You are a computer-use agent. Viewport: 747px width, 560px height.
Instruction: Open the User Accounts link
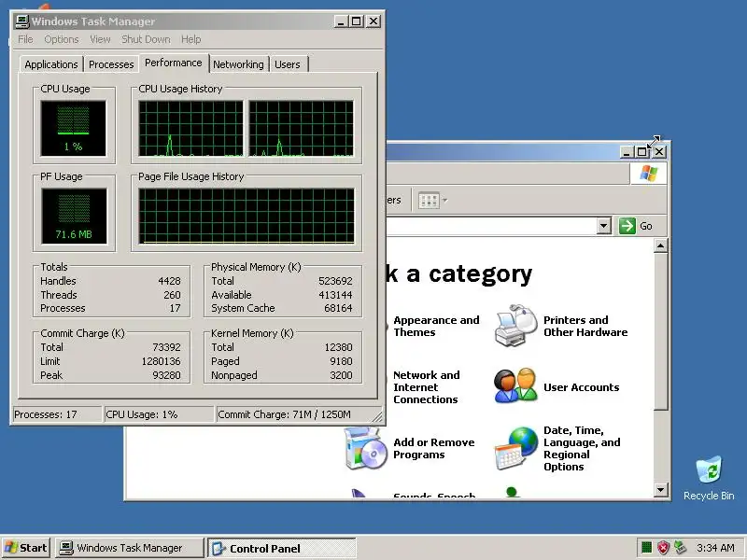pos(581,387)
